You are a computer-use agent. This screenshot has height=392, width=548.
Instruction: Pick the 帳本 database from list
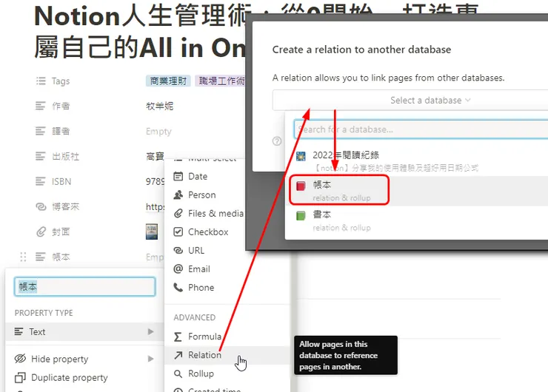pyautogui.click(x=417, y=191)
